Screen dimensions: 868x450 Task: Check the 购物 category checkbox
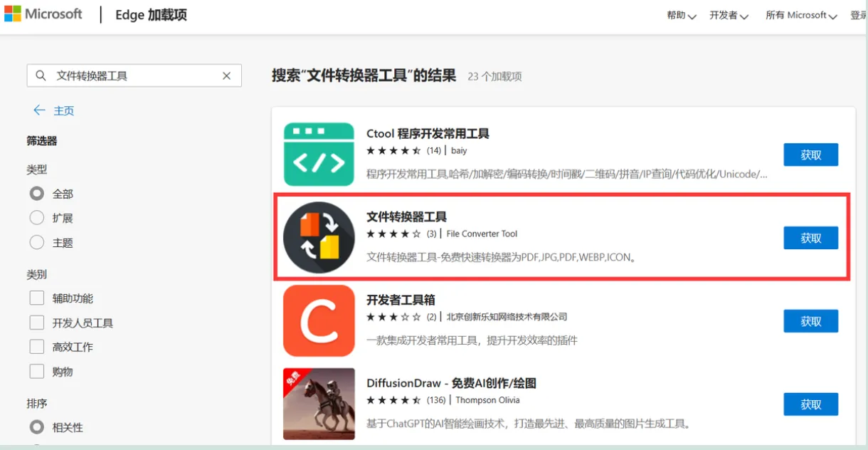click(37, 372)
